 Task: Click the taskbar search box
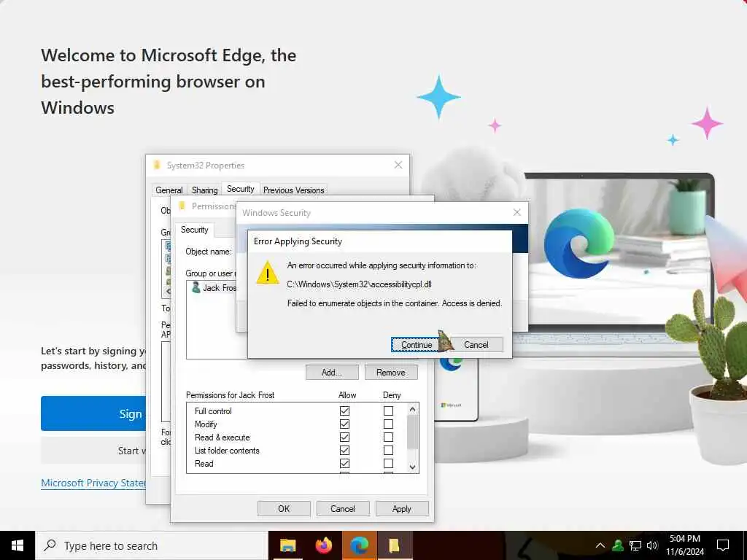click(x=152, y=545)
